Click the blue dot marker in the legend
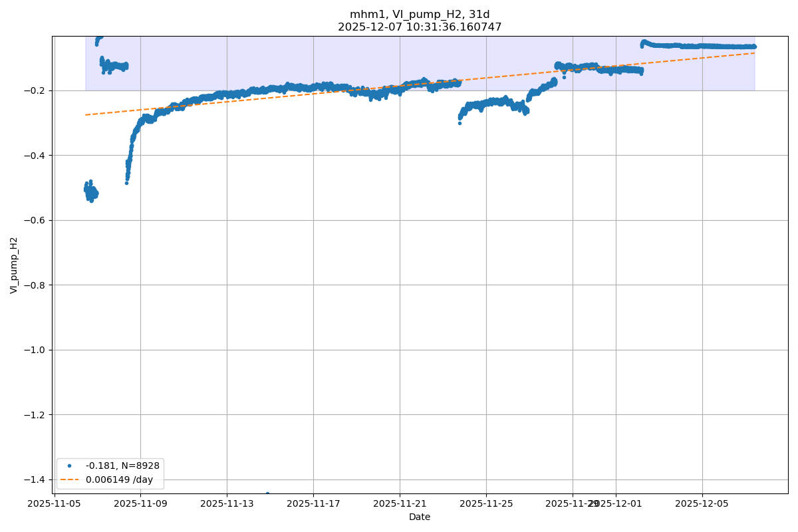Screen dimensions: 798x532 pyautogui.click(x=69, y=465)
